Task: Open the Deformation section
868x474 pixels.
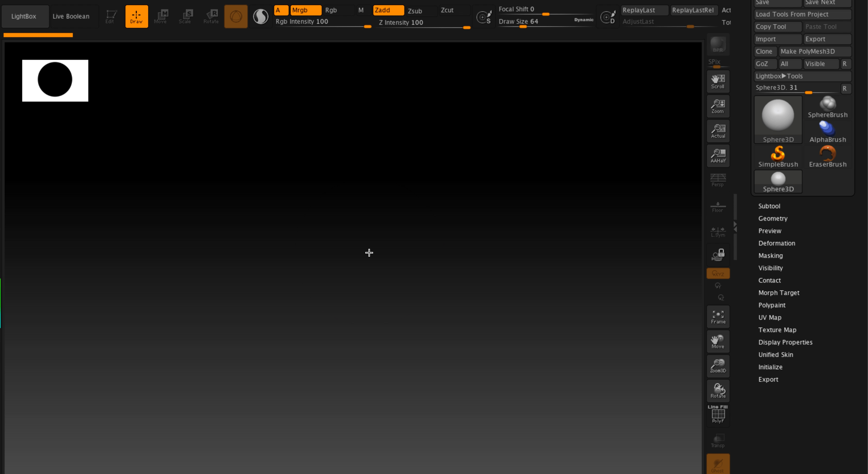Action: pos(776,243)
